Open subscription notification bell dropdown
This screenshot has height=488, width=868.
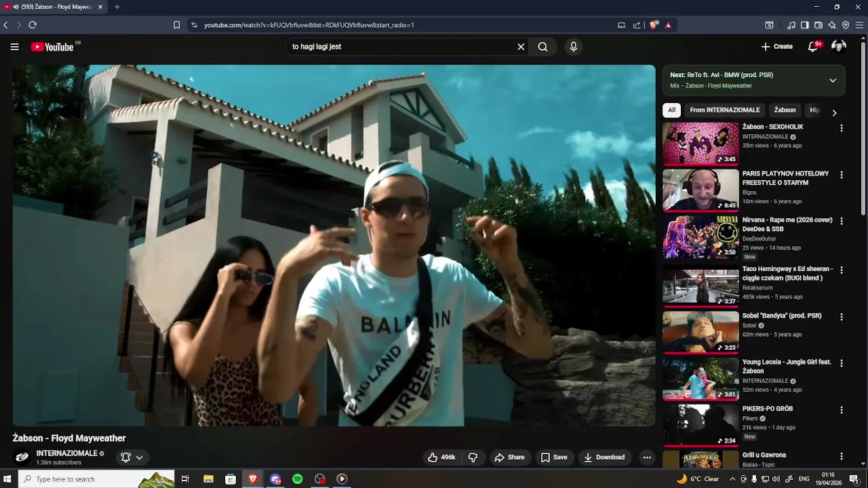coord(132,457)
